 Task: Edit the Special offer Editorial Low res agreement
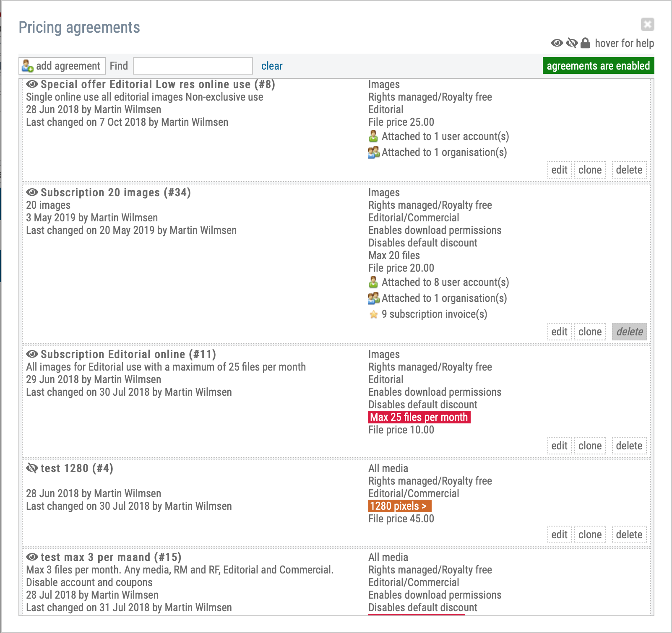(x=559, y=170)
